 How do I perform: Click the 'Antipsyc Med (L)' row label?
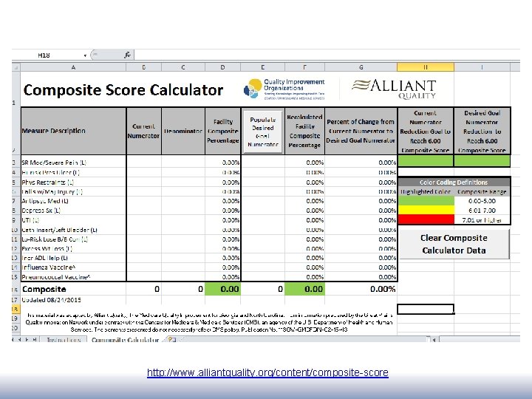click(45, 201)
